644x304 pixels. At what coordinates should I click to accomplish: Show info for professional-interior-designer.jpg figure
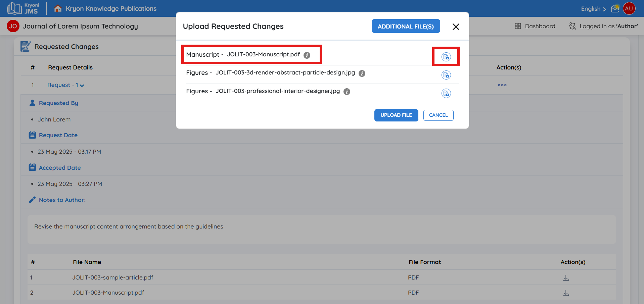click(347, 92)
